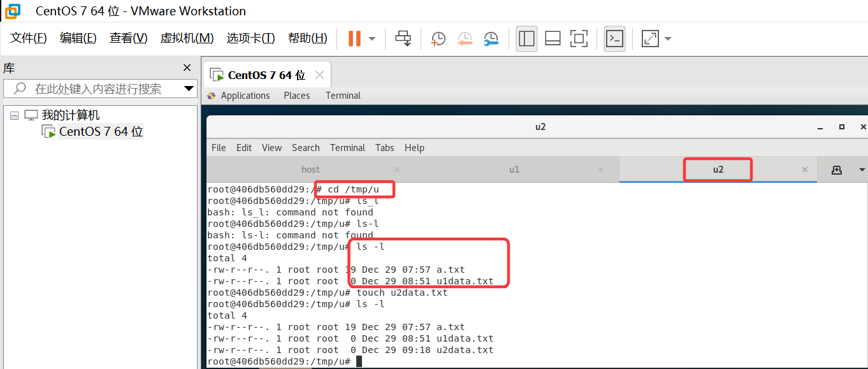The image size is (868, 369).
Task: Expand the search box filter dropdown
Action: (189, 89)
